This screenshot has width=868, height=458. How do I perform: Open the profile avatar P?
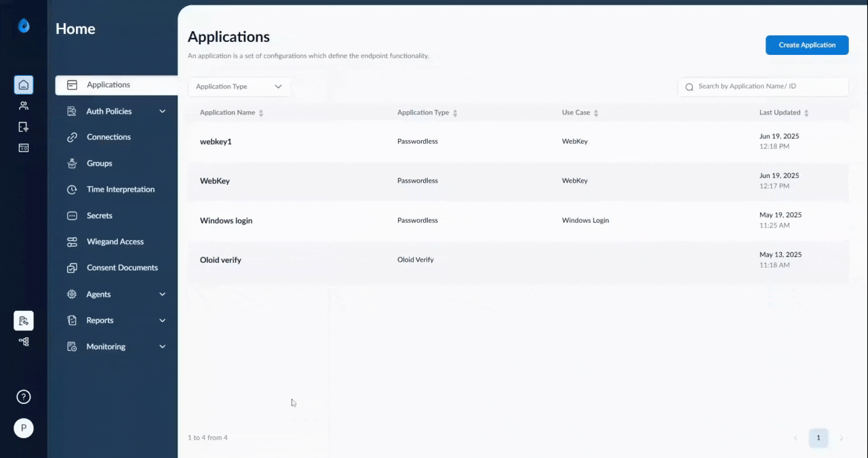coord(24,428)
